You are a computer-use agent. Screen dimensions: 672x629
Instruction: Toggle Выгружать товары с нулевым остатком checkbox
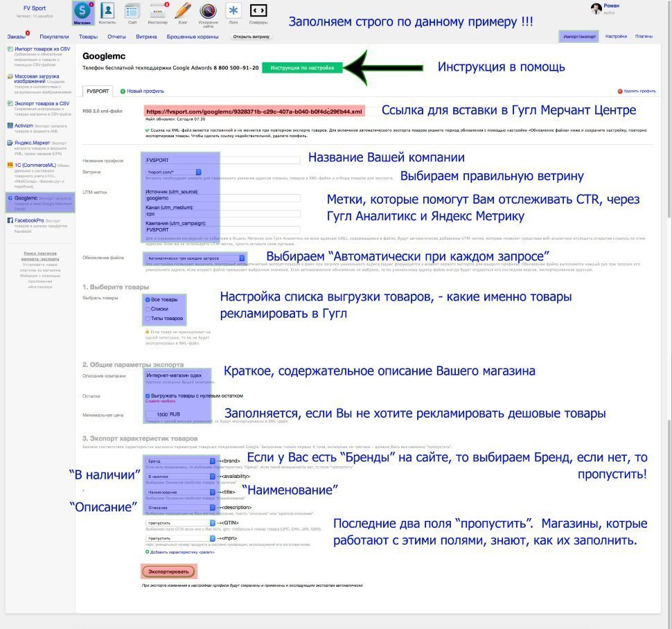click(x=148, y=395)
